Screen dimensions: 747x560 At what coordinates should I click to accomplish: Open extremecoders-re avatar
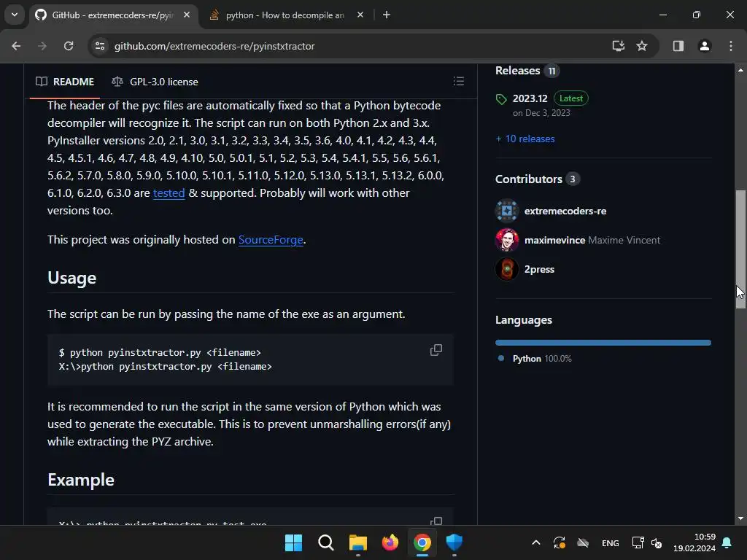point(507,211)
